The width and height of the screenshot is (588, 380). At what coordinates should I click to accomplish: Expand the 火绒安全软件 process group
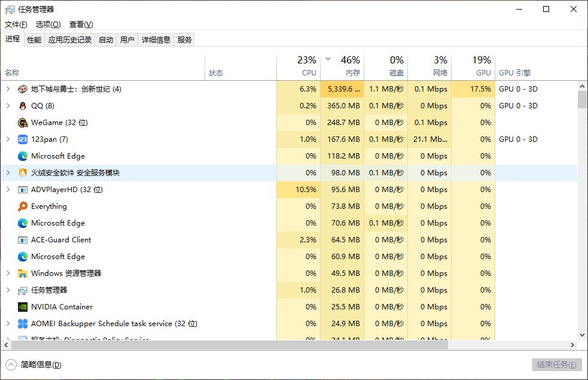coord(8,172)
